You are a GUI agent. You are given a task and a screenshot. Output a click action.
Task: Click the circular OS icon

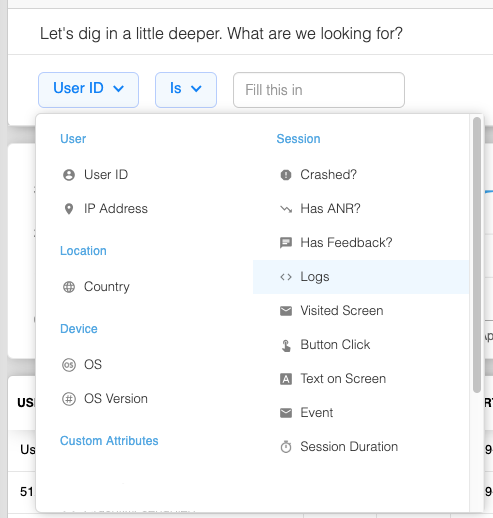point(69,365)
